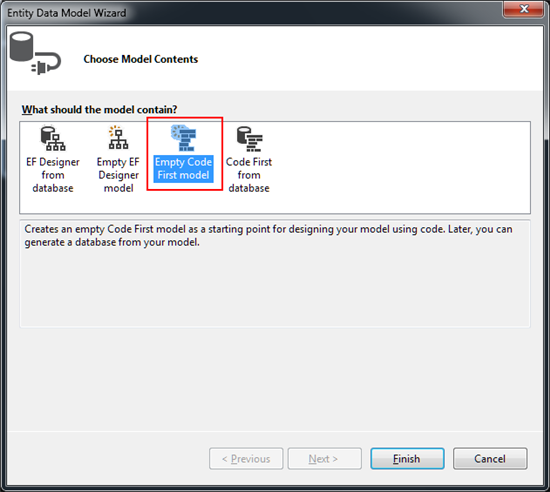Viewport: 550px width, 492px height.
Task: Select the 'EF Designer from database' text label
Action: click(53, 175)
